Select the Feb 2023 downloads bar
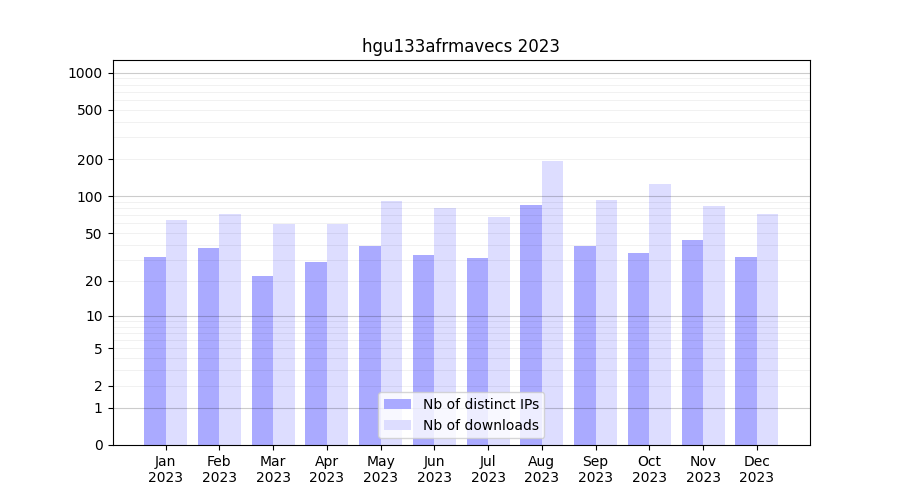 [x=230, y=329]
